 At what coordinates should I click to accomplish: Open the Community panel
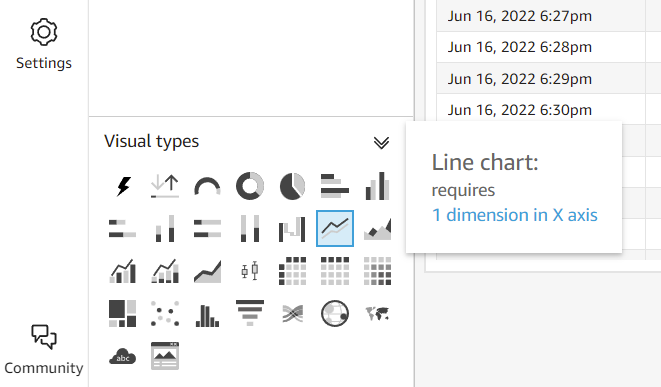[x=44, y=349]
